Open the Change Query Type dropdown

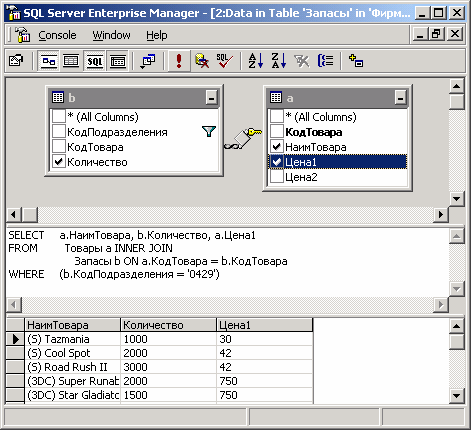click(x=148, y=61)
